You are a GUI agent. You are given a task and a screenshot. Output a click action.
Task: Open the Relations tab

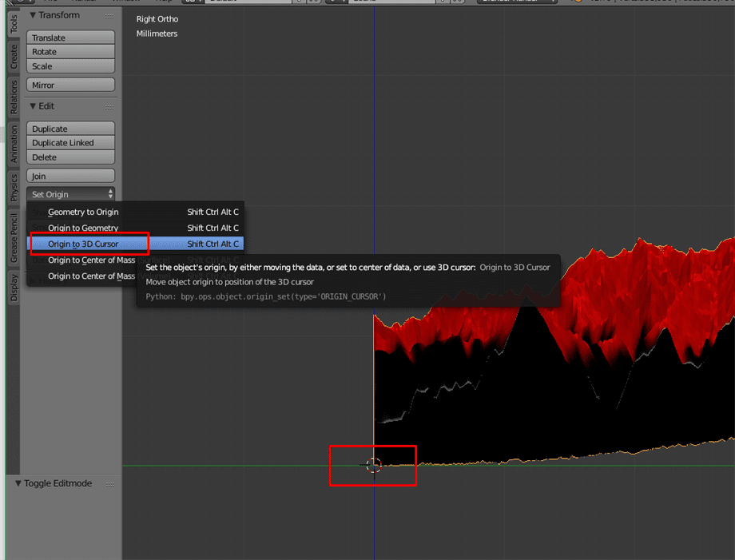click(x=14, y=97)
